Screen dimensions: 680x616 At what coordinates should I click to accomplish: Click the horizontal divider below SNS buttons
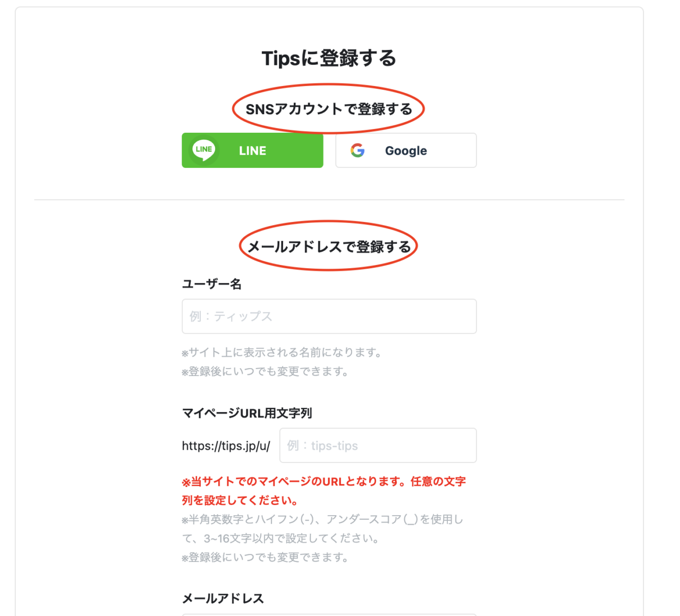329,200
